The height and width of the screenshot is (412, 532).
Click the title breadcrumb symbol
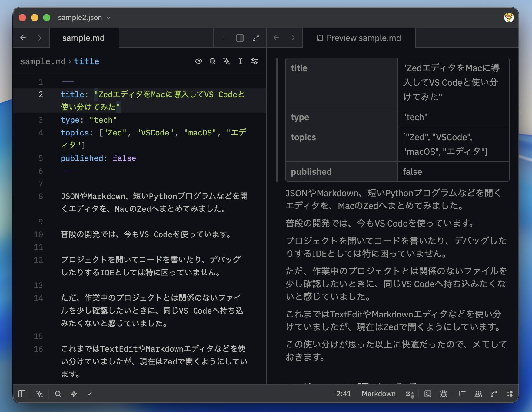87,61
